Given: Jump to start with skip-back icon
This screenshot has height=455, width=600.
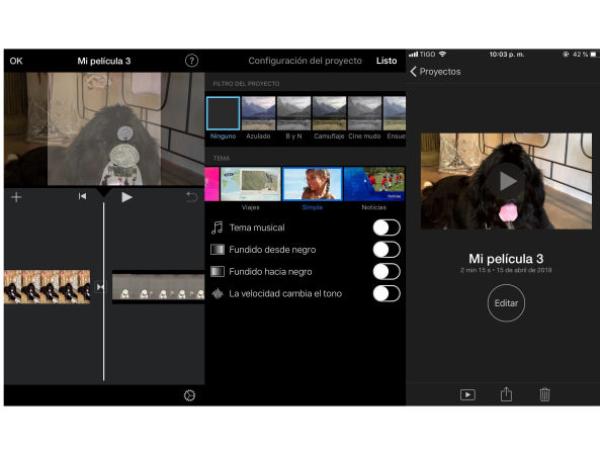Looking at the screenshot, I should (x=82, y=197).
